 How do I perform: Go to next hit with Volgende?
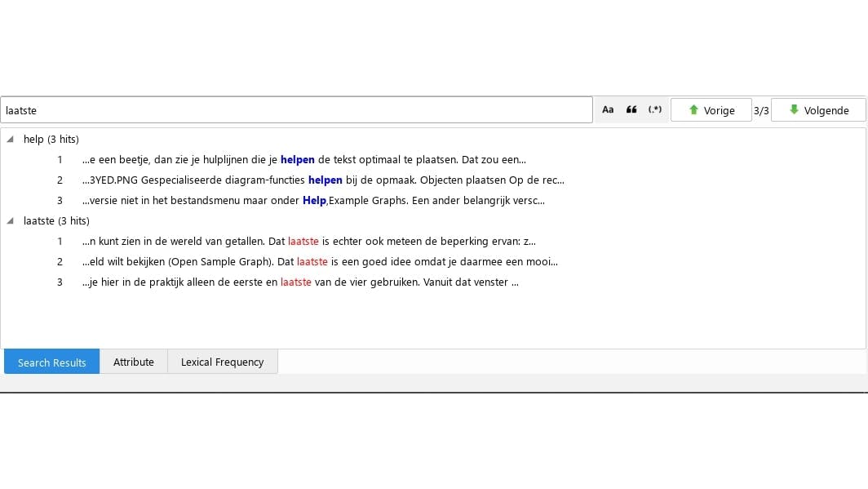click(x=818, y=109)
